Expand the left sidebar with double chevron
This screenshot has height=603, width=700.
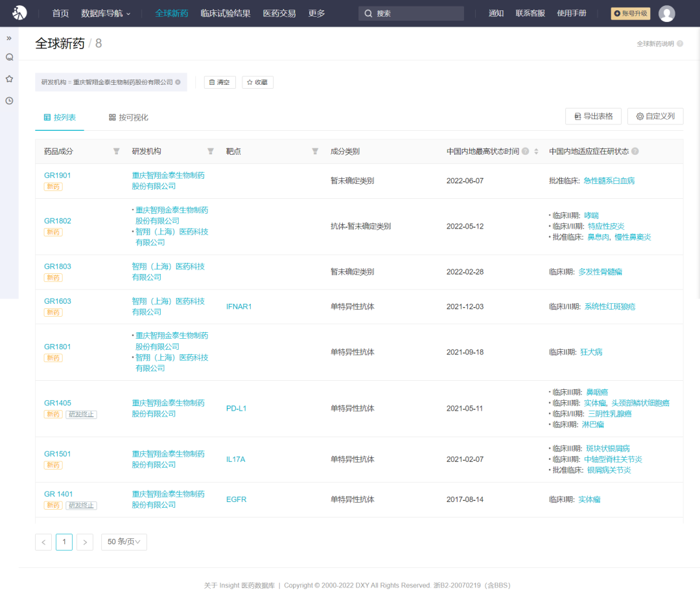pos(9,38)
